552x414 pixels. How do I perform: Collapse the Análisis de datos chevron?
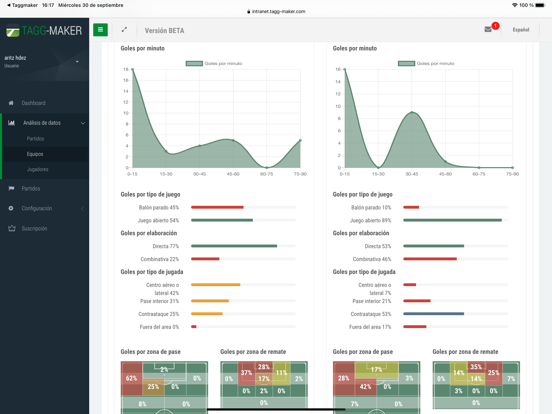(x=83, y=123)
